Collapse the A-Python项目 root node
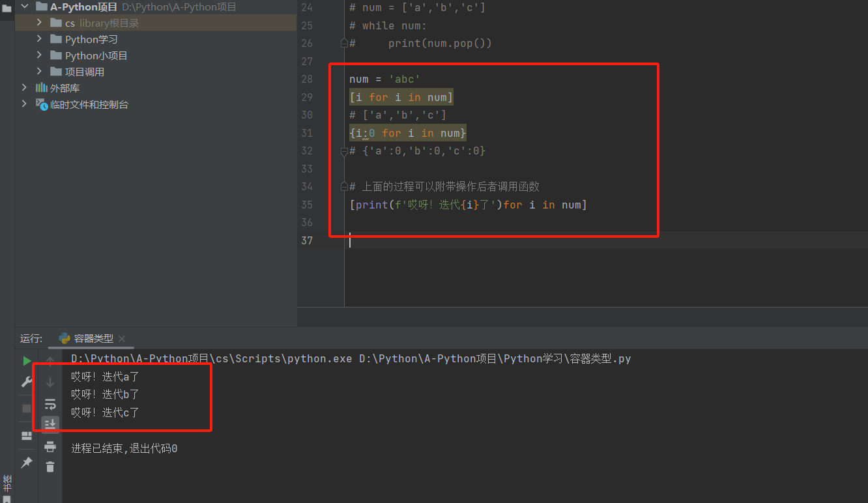868x503 pixels. (25, 7)
